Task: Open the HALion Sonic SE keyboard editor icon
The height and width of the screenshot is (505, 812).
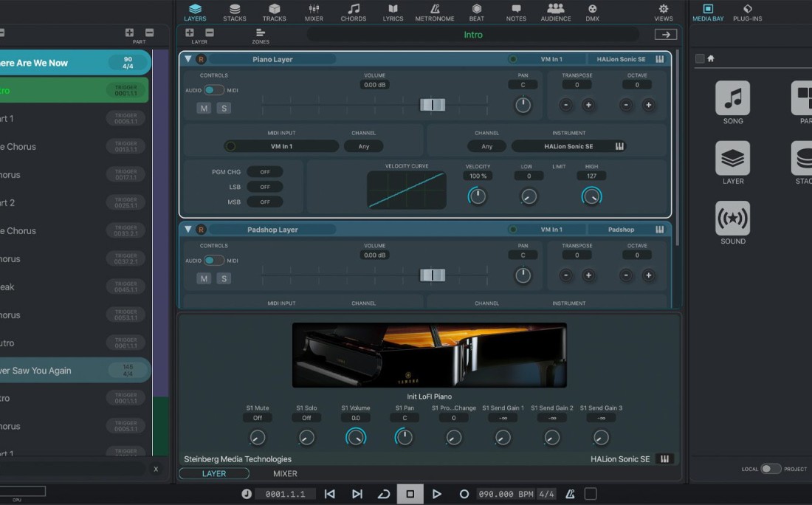Action: [x=659, y=59]
